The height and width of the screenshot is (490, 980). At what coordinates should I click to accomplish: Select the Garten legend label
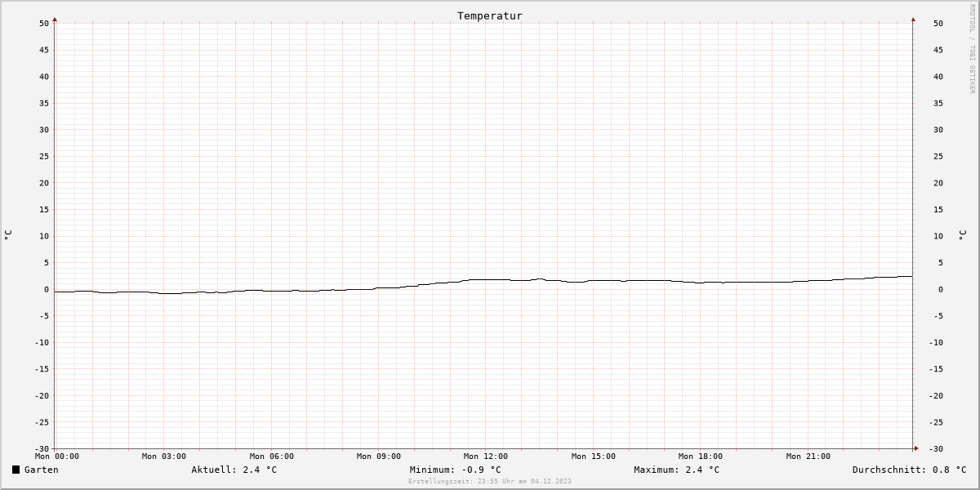42,470
